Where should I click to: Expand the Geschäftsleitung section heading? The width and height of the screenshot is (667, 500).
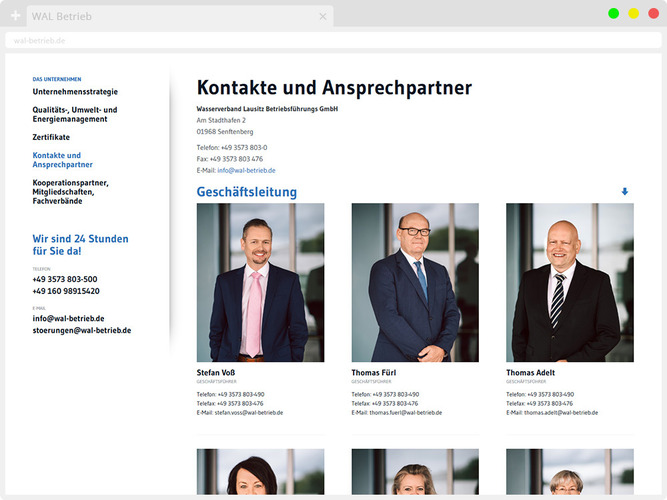click(247, 192)
